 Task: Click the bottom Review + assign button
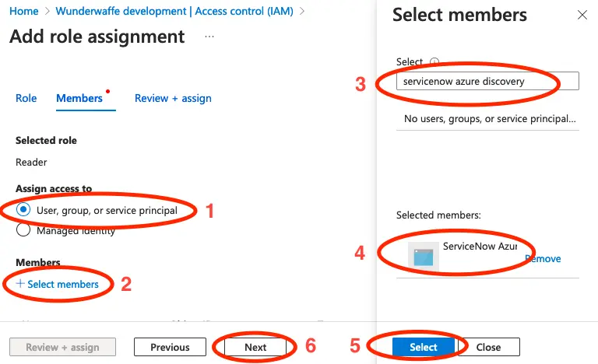62,347
